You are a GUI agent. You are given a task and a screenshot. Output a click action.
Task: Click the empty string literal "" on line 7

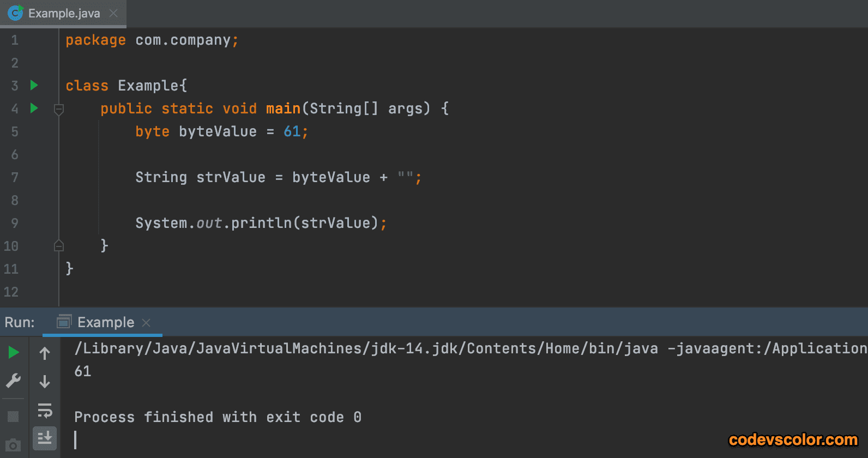click(405, 176)
